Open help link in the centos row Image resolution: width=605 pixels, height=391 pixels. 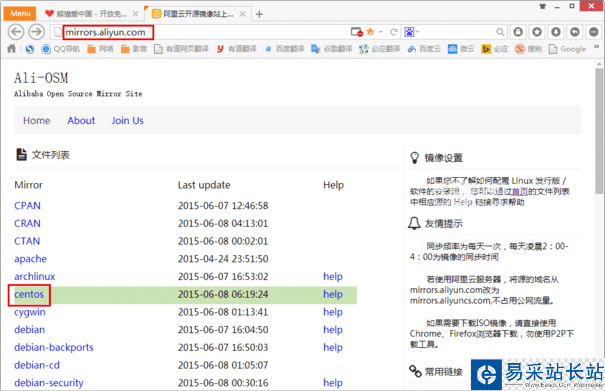pos(333,294)
